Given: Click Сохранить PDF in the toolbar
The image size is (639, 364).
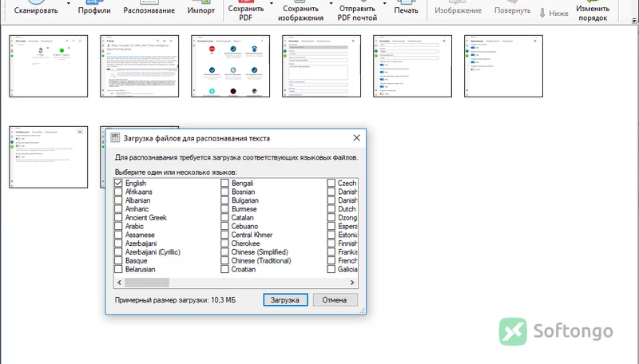Looking at the screenshot, I should click(x=246, y=10).
